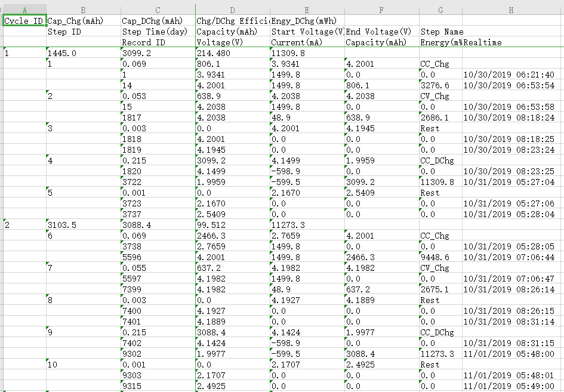564x392 pixels.
Task: Click the 'Cycle ID' header cell
Action: 25,20
